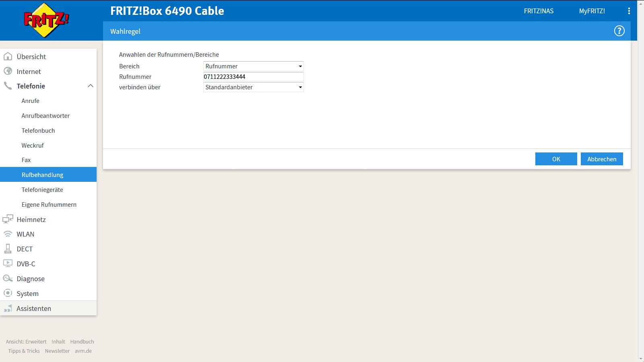Click the Assistenten icon
The height and width of the screenshot is (362, 644).
pos(8,309)
